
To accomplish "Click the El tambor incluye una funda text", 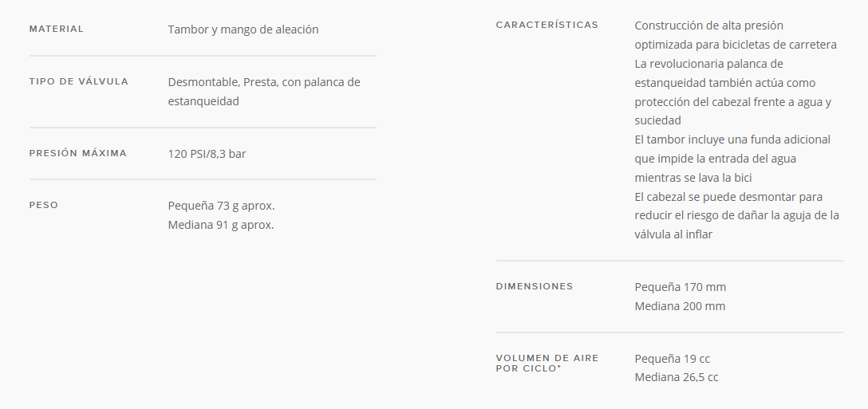I will coord(732,159).
